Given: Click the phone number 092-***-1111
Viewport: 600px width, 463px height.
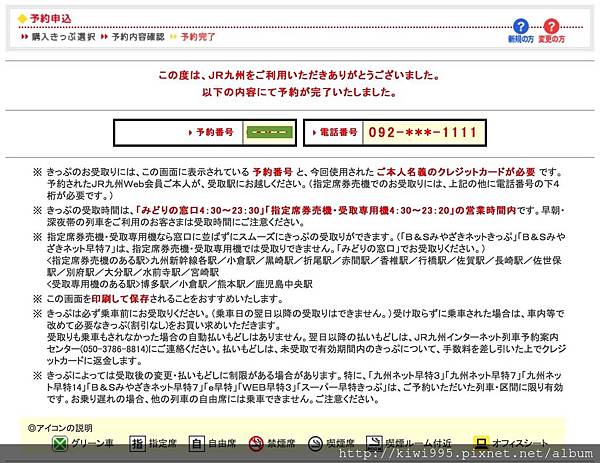Looking at the screenshot, I should [x=423, y=133].
